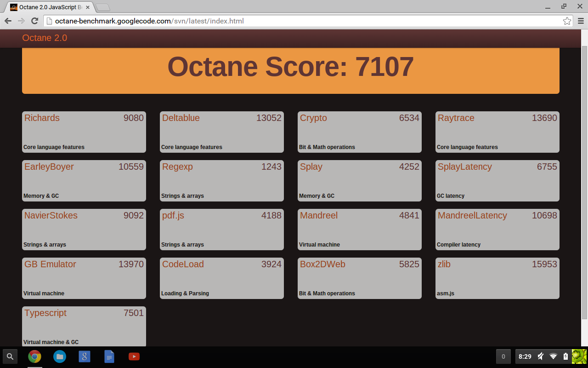The image size is (588, 368).
Task: Reload the Octane benchmark page
Action: [34, 21]
